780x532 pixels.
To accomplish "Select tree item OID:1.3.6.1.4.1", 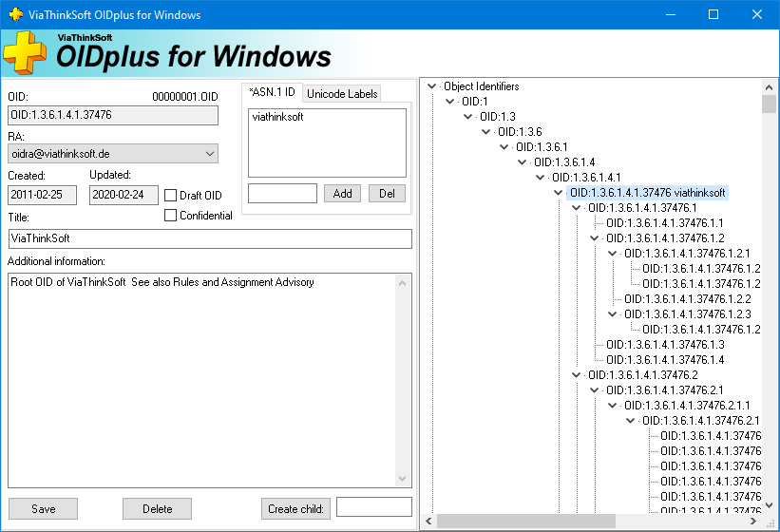I will [586, 178].
